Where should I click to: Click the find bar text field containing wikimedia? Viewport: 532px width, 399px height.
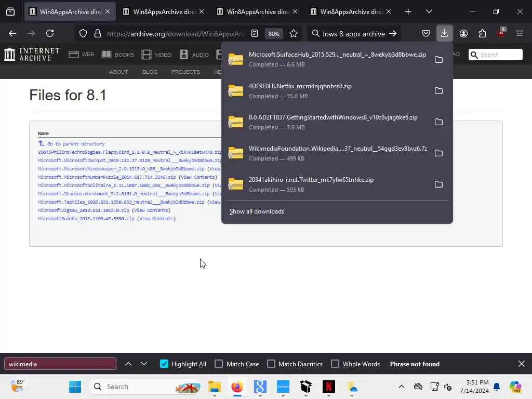[60, 364]
